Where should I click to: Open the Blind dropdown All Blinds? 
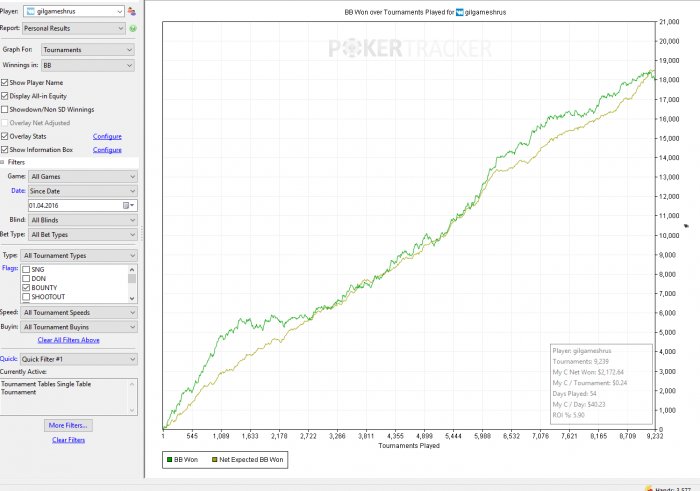83,220
